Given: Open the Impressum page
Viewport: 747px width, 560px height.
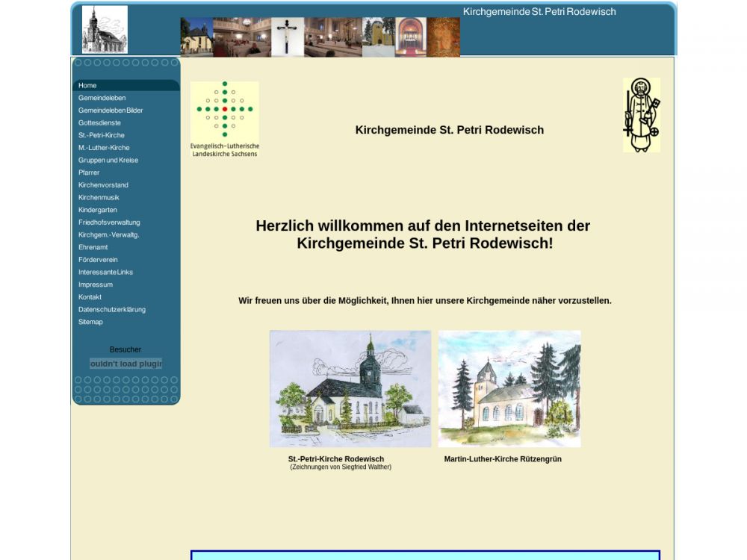Looking at the screenshot, I should click(96, 284).
